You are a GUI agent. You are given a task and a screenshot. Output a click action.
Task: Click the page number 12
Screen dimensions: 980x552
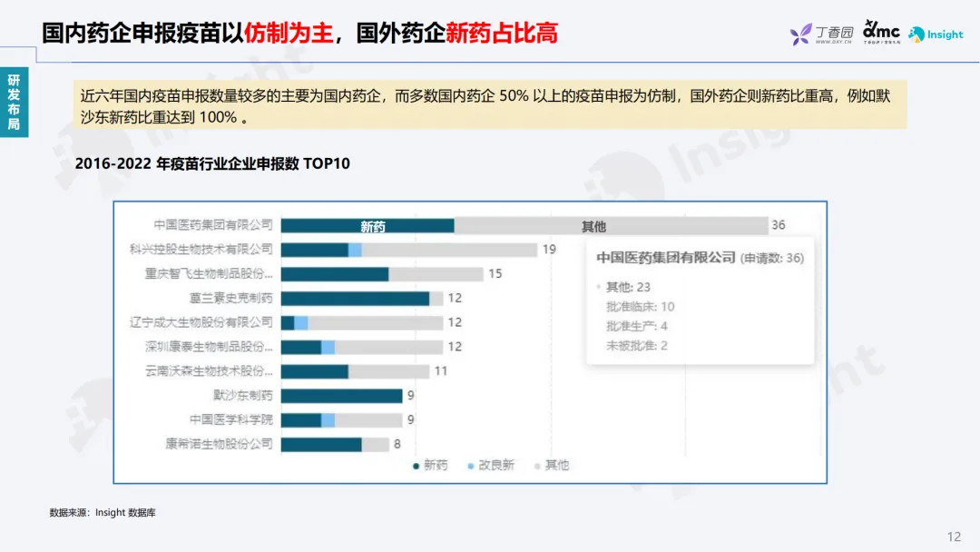954,537
